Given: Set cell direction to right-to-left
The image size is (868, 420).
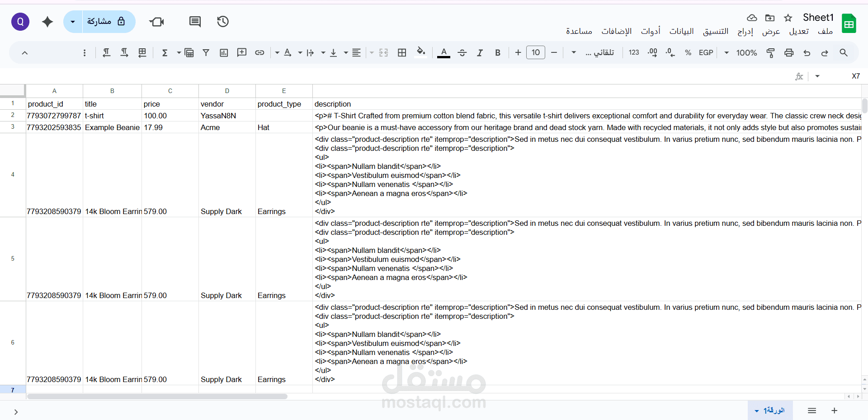Looking at the screenshot, I should [x=107, y=53].
